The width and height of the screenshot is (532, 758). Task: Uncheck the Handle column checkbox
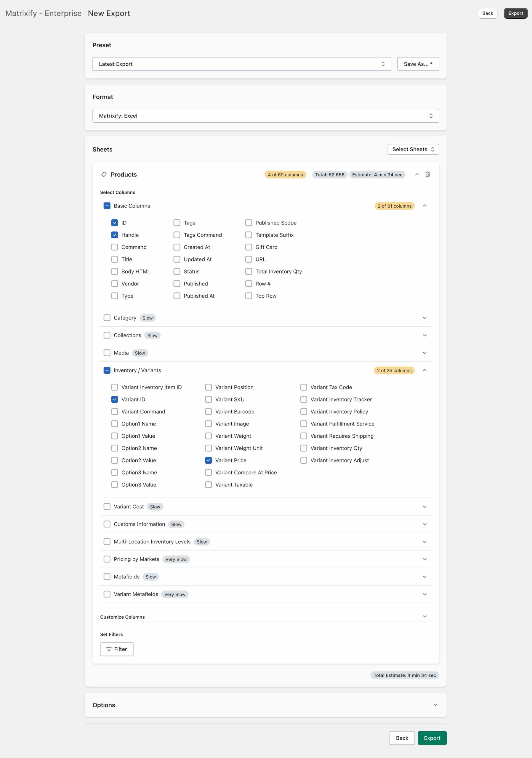click(x=115, y=235)
